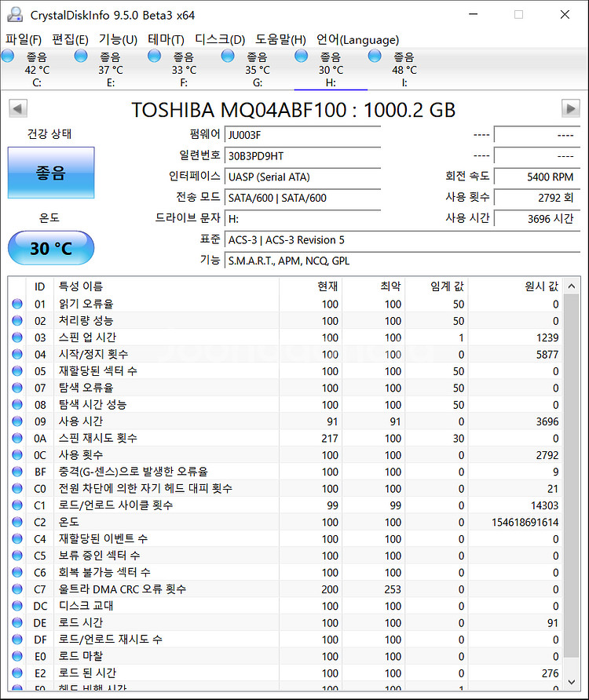Click status icon for 07 탐색 오류율
Viewport: 589px width, 700px height.
coord(17,388)
